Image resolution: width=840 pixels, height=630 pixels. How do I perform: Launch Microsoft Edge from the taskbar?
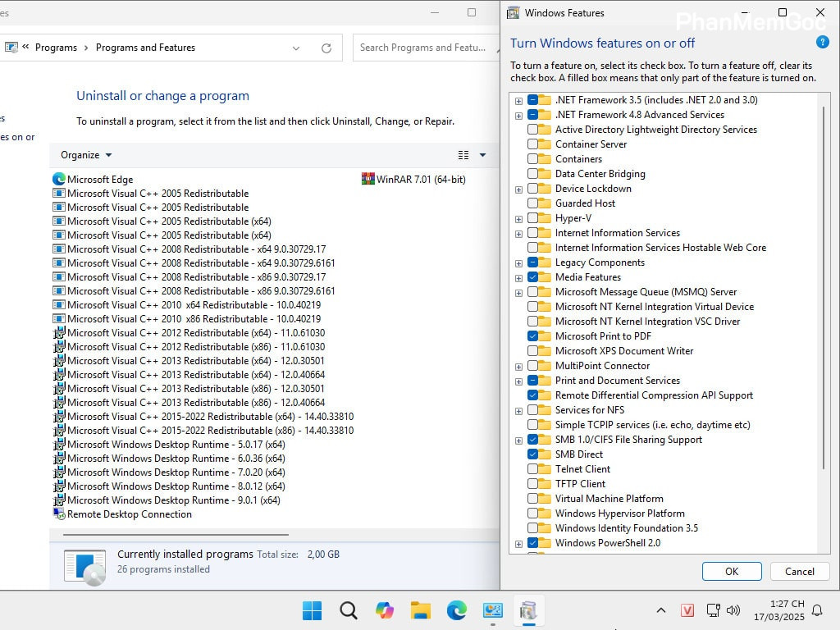(456, 611)
